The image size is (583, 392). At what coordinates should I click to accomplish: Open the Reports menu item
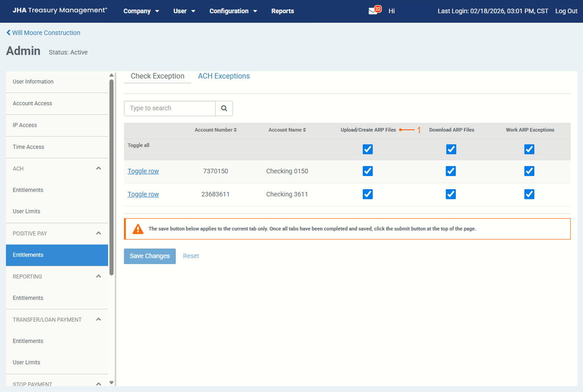282,11
